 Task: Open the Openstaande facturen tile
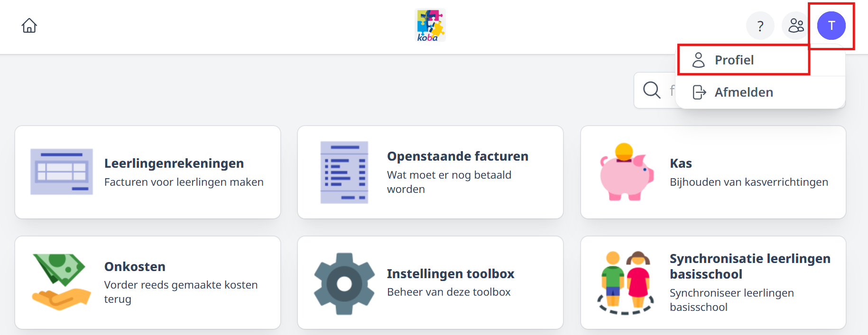pos(430,172)
